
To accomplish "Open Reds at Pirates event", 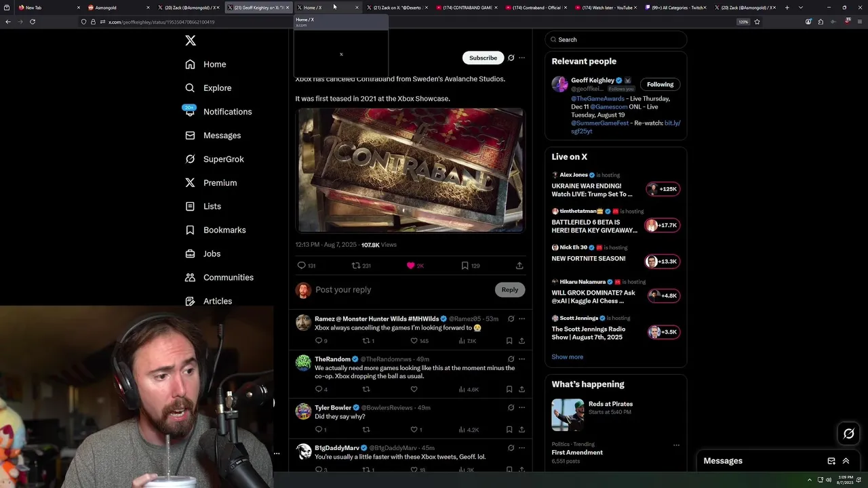I will pyautogui.click(x=616, y=414).
